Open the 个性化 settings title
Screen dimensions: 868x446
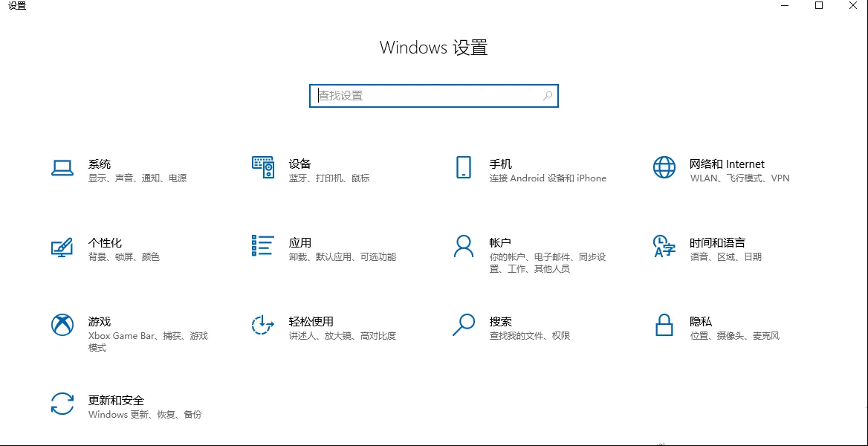[106, 242]
